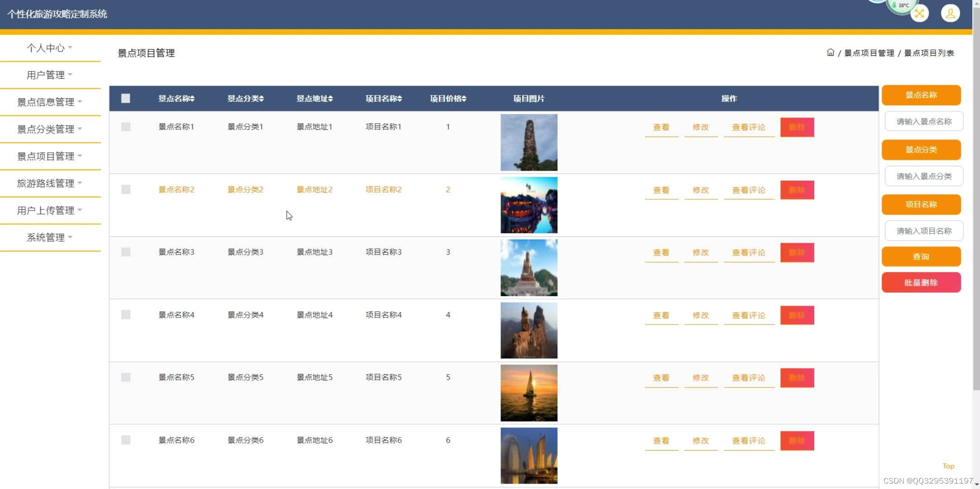Open the user avatar icon menu

[950, 14]
